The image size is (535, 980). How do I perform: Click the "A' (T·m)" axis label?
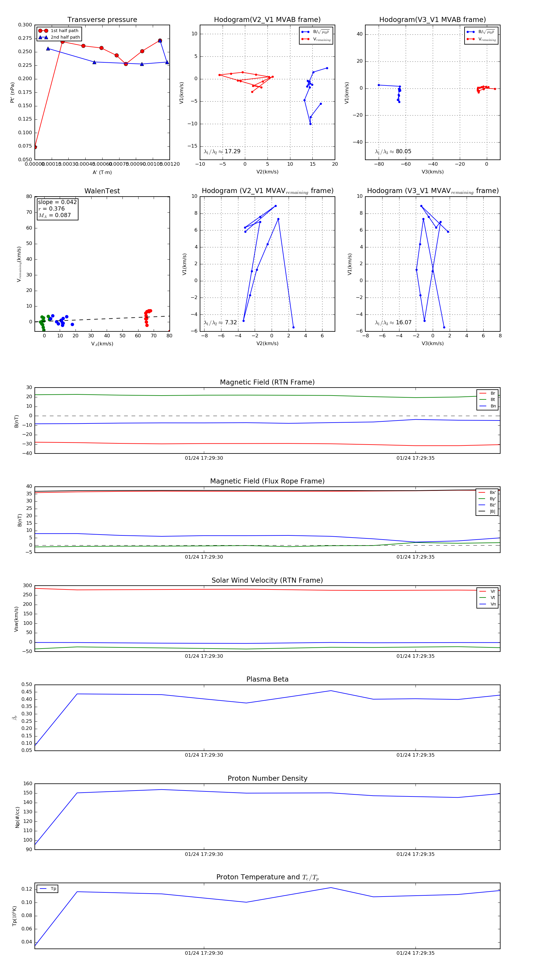[102, 172]
